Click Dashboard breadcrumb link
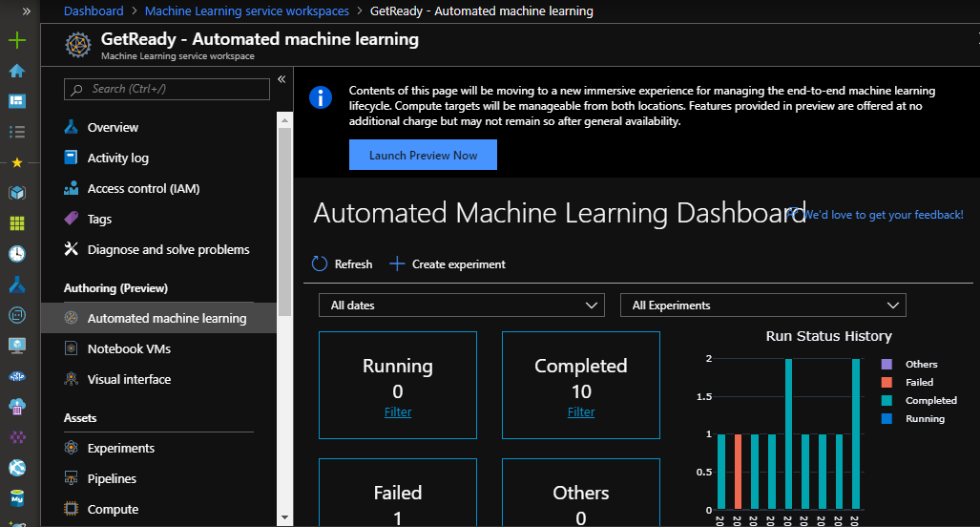980x527 pixels. click(x=94, y=11)
